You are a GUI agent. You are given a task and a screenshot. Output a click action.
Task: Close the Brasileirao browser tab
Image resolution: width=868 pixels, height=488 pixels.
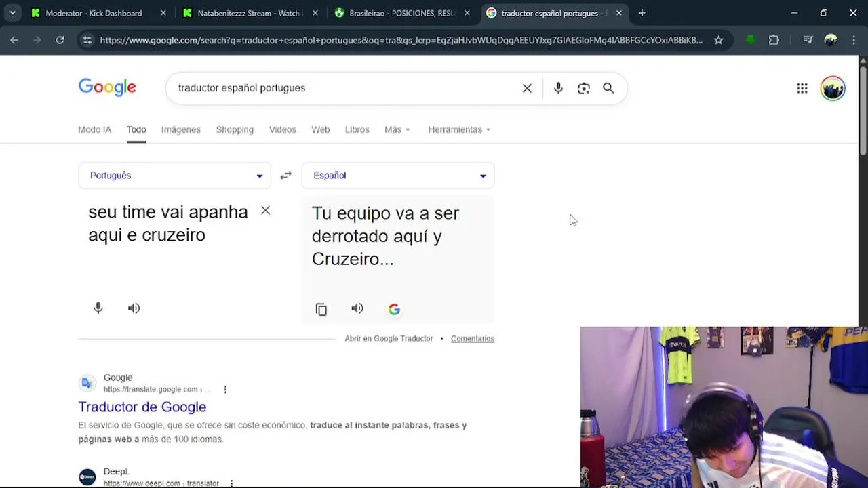point(467,13)
